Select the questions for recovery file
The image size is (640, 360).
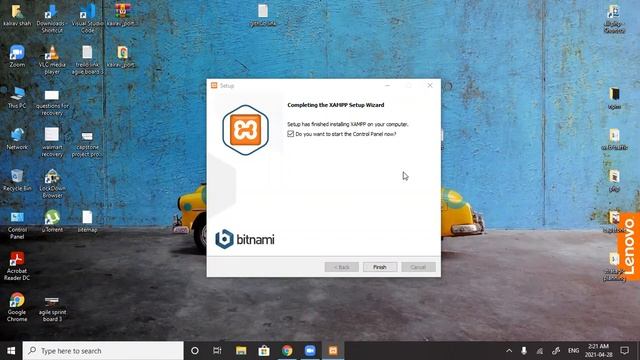[x=52, y=102]
